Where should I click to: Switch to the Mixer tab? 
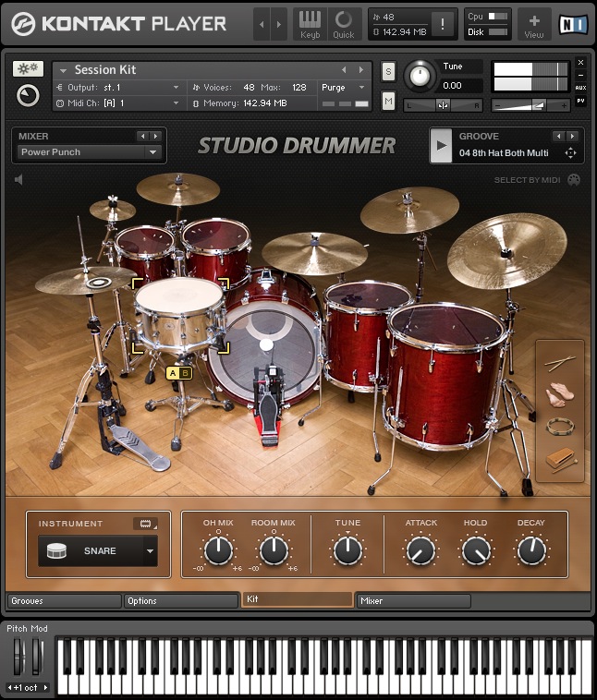(x=413, y=601)
